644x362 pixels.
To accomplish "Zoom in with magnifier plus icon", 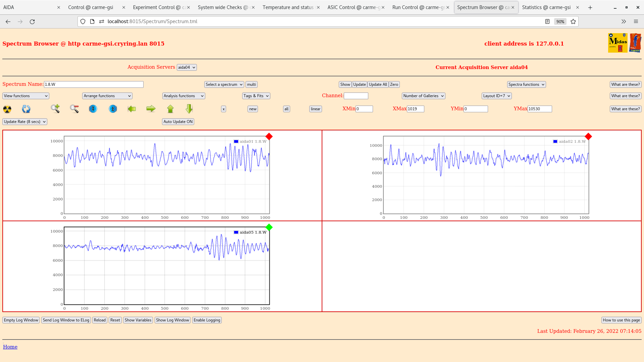I will tap(55, 109).
